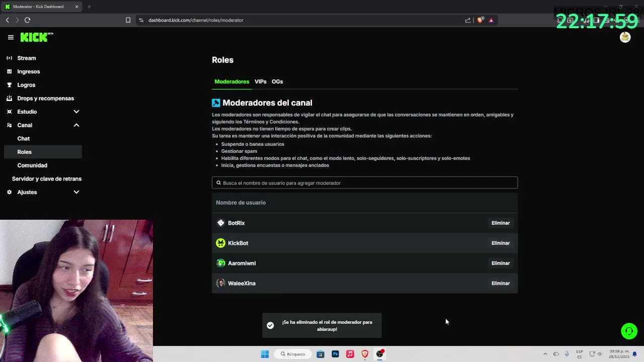Open the hamburger menu next to Kick logo
This screenshot has height=362, width=644.
[x=11, y=37]
